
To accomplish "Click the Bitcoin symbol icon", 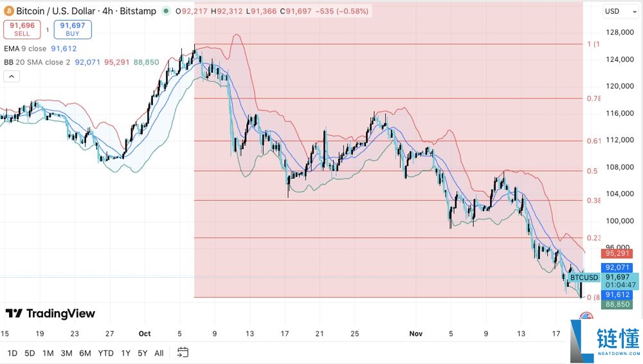I will 8,11.
